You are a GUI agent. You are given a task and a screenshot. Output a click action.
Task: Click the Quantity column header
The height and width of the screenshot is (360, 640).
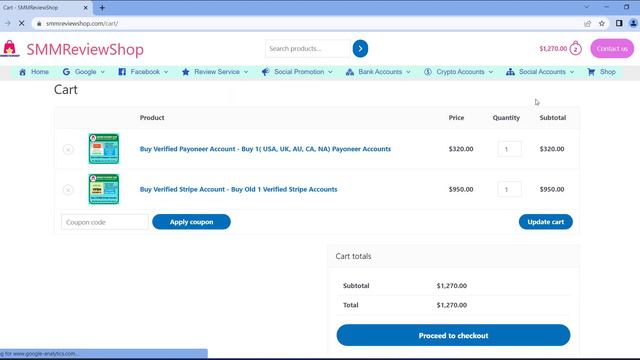click(x=506, y=118)
